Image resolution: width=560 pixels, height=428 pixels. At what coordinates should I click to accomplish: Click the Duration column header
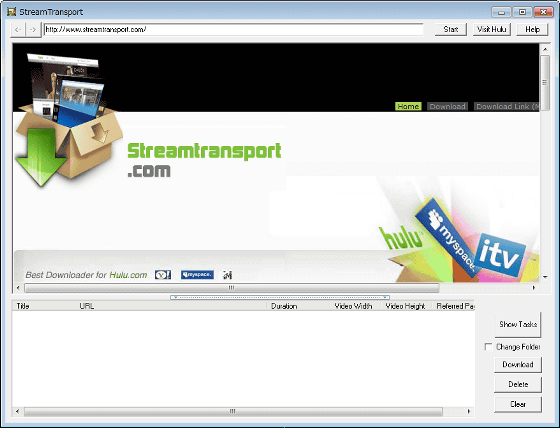tap(298, 306)
